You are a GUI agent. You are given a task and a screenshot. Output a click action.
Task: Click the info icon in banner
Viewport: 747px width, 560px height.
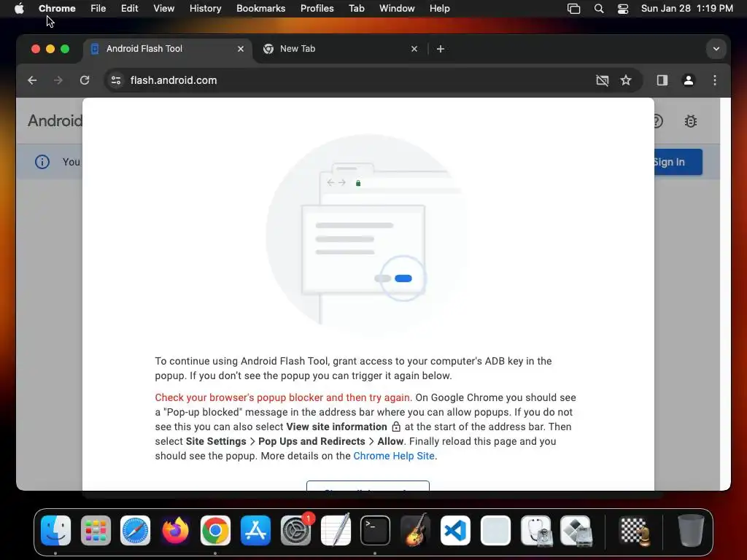tap(42, 162)
